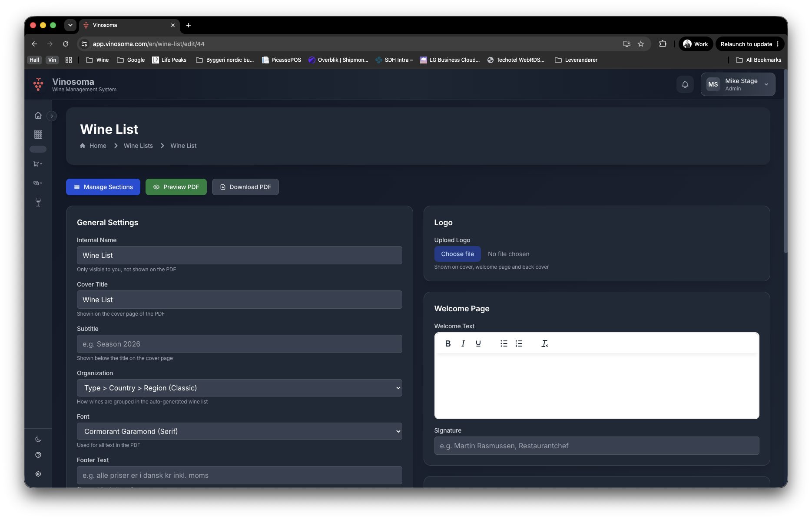Click the page vertical scrollbar
812x520 pixels.
click(785, 161)
